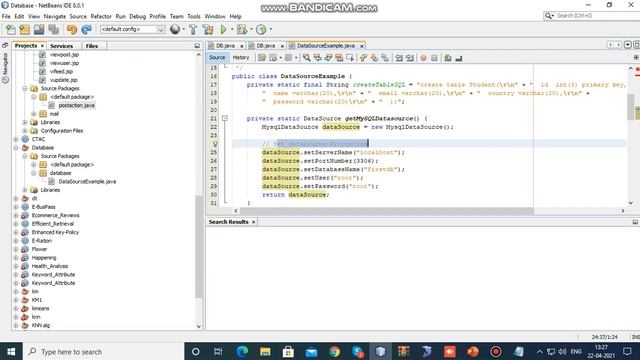Open Chrome from taskbar

[334, 351]
